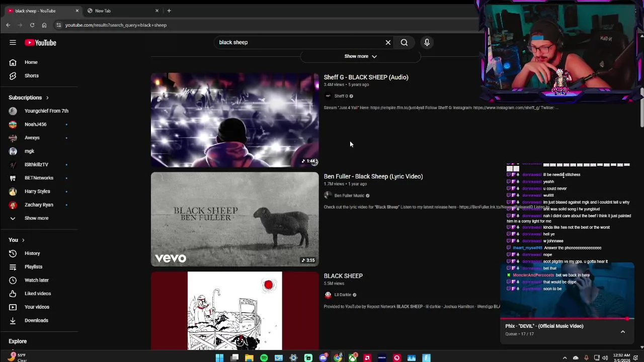
Task: Visit Ben Fuller Music channel link
Action: [349, 196]
